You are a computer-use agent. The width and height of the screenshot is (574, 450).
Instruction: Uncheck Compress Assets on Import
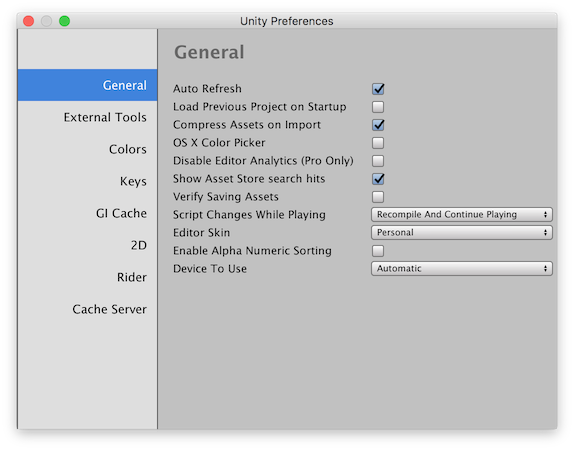coord(378,125)
